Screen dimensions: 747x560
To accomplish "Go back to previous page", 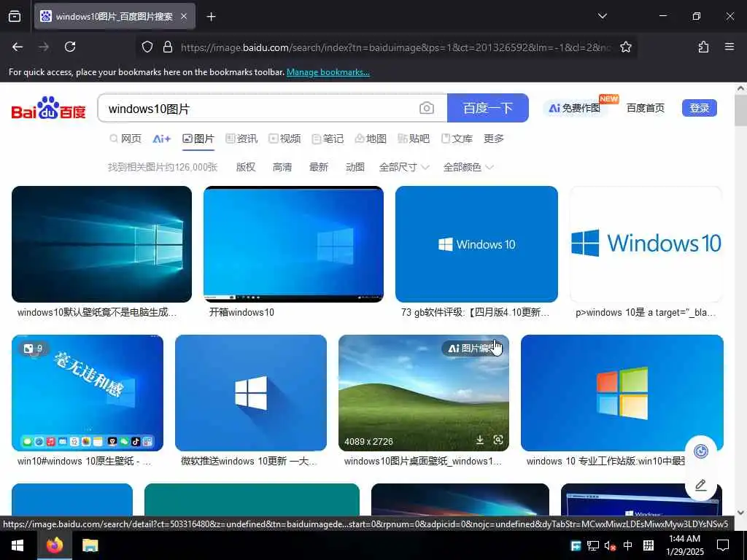I will [x=18, y=47].
